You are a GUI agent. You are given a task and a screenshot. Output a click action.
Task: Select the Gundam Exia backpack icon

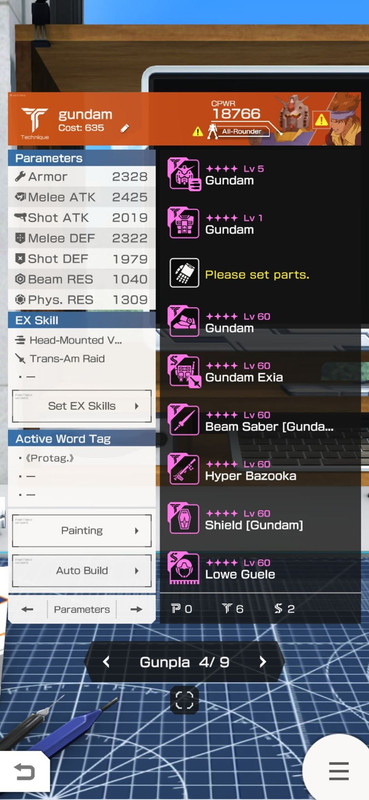tap(184, 371)
